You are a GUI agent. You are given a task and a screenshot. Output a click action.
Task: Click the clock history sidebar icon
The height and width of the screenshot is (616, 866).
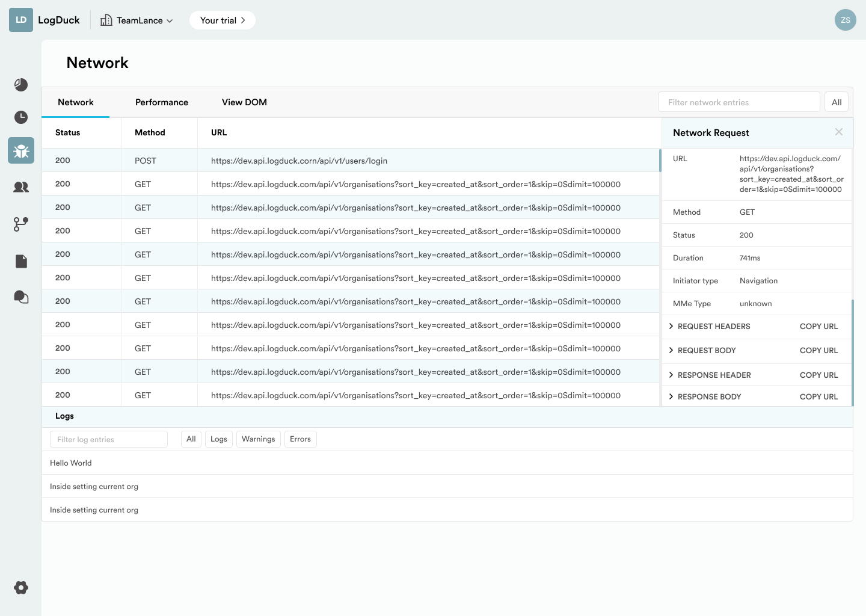click(x=21, y=117)
